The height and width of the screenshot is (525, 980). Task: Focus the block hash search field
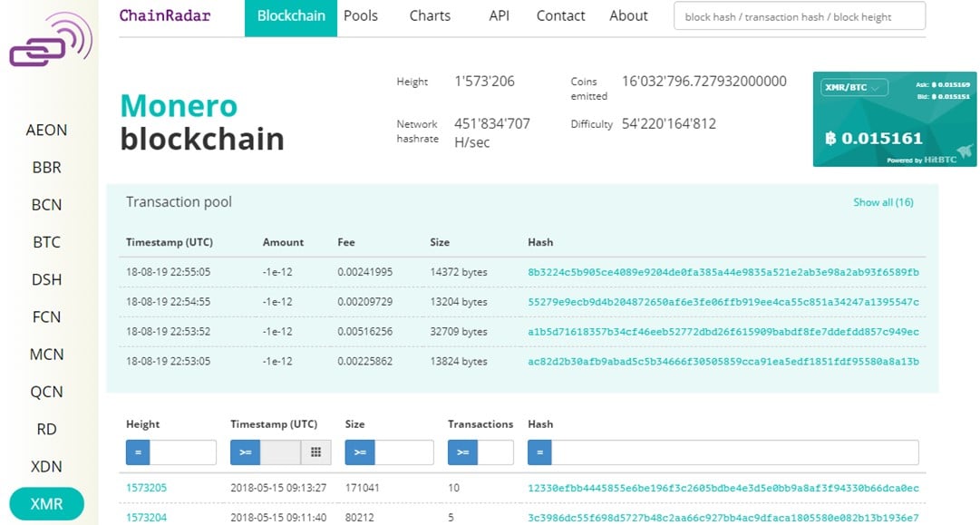(x=800, y=16)
